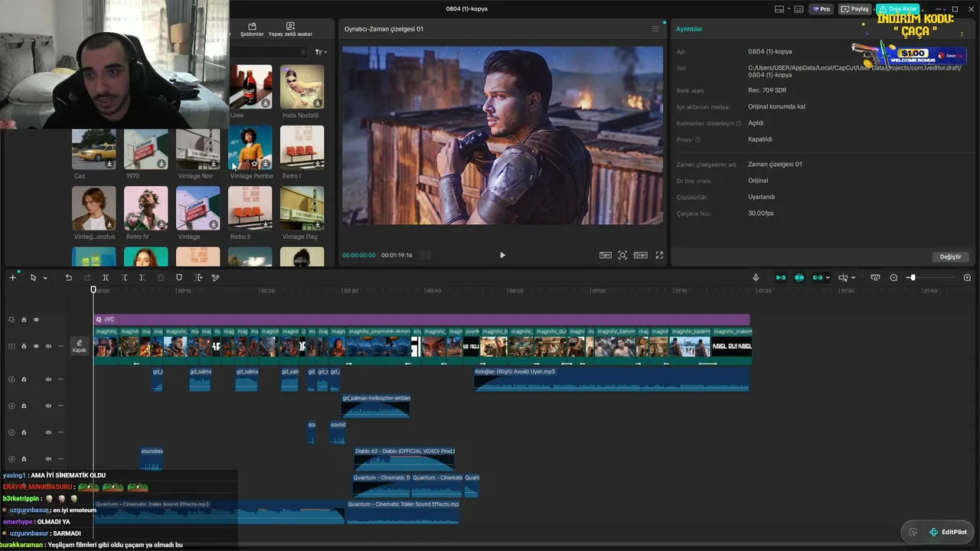Viewport: 980px width, 551px height.
Task: Set preview quality with the Tam button
Action: (x=605, y=255)
